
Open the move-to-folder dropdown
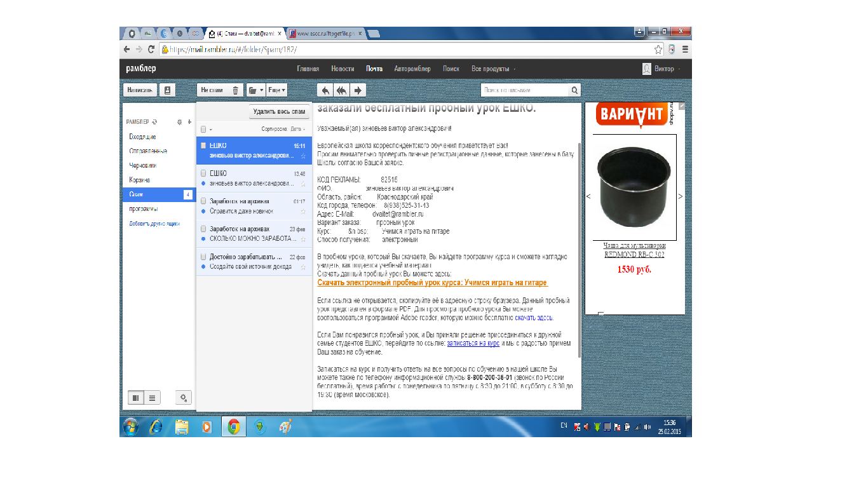coord(255,90)
